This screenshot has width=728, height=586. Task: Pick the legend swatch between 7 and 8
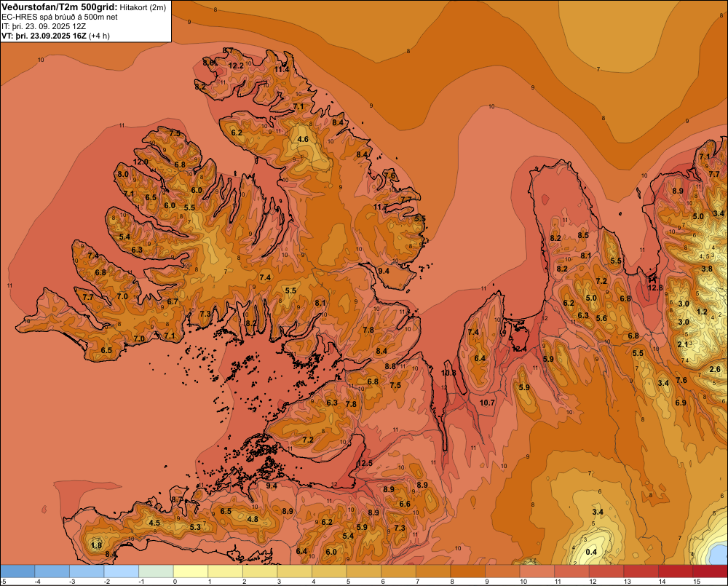tap(433, 571)
